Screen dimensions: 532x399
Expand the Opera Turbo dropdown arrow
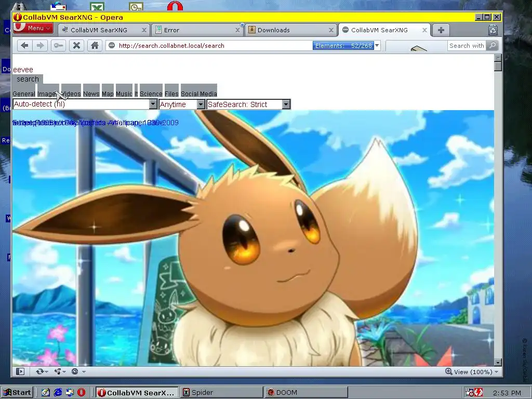coord(84,372)
